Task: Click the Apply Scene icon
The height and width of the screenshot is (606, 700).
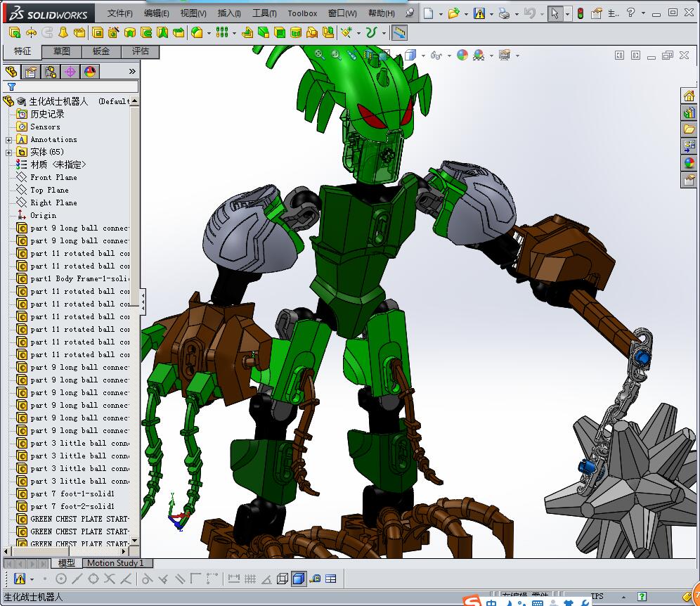Action: tap(479, 55)
